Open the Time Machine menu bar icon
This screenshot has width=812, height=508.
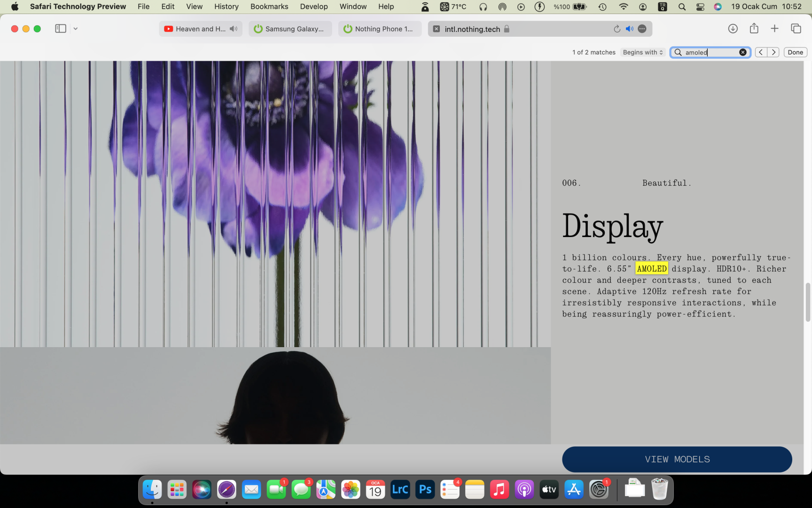602,7
